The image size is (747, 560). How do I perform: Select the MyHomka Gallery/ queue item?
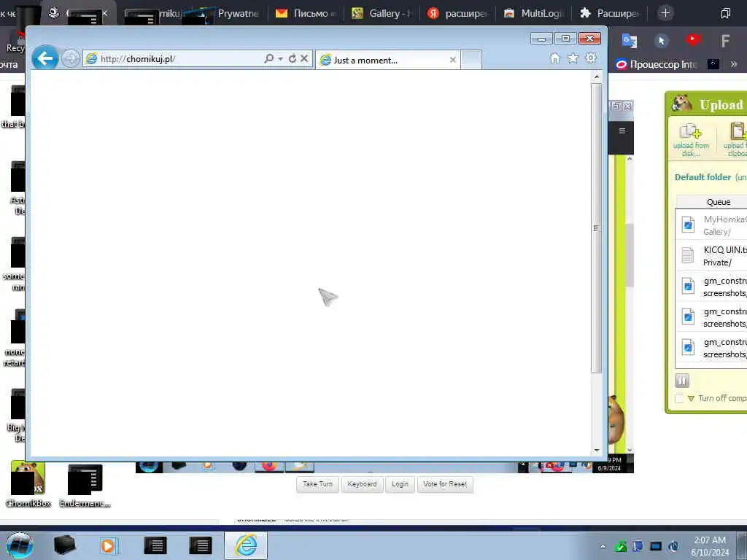click(712, 225)
